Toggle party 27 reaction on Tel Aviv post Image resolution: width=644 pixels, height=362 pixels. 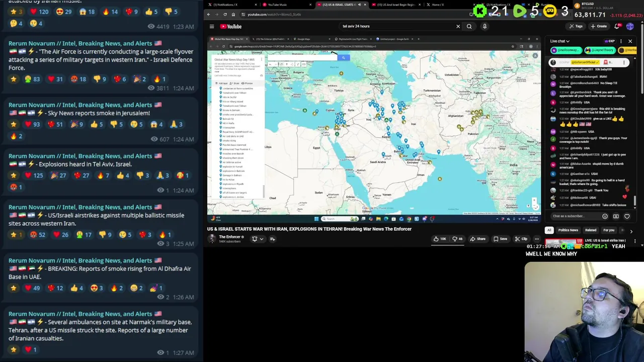pos(59,175)
